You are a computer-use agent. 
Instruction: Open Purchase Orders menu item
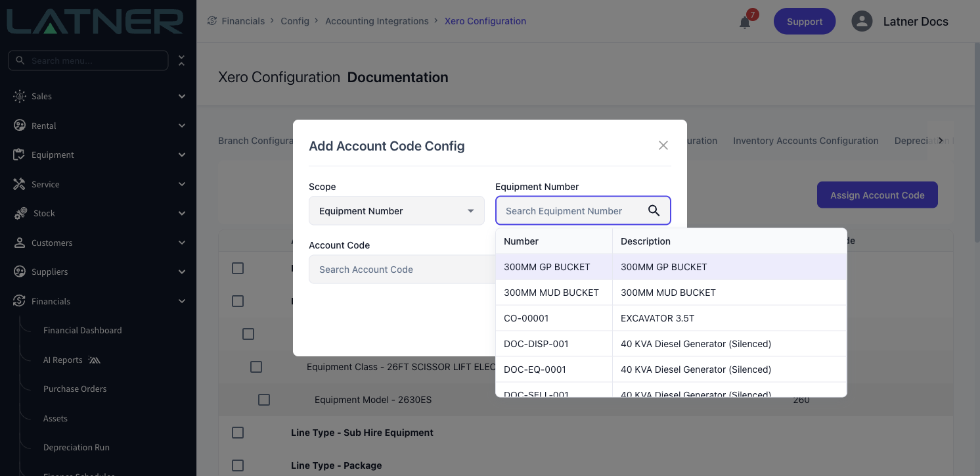point(75,389)
